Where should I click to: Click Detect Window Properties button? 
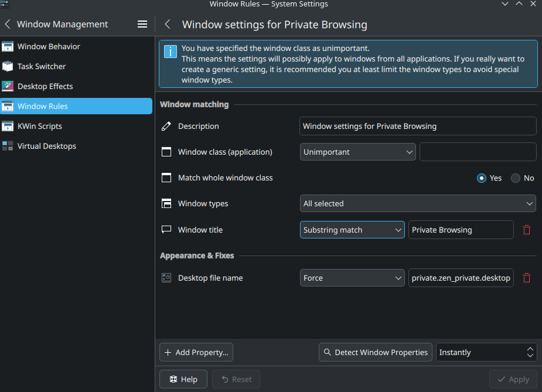point(376,352)
